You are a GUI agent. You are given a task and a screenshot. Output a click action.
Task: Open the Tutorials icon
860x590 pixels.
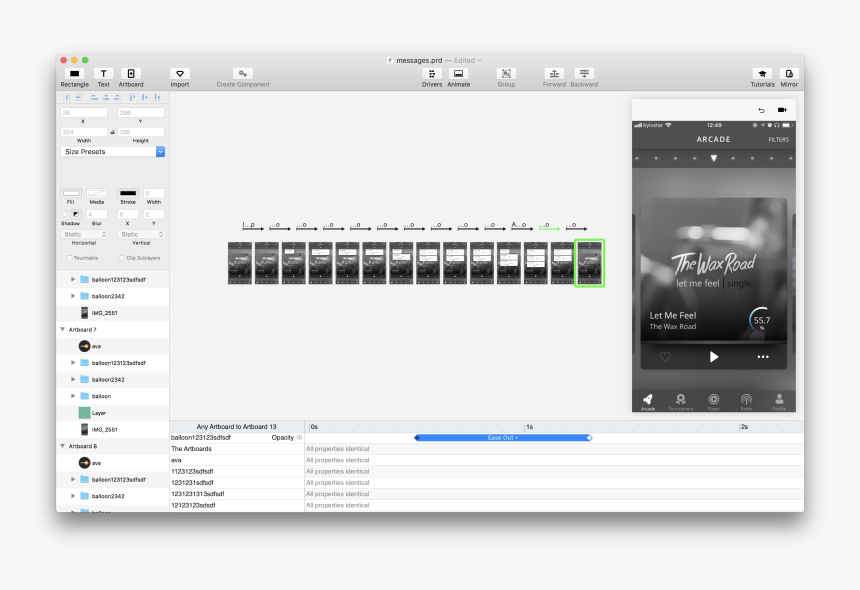[761, 75]
